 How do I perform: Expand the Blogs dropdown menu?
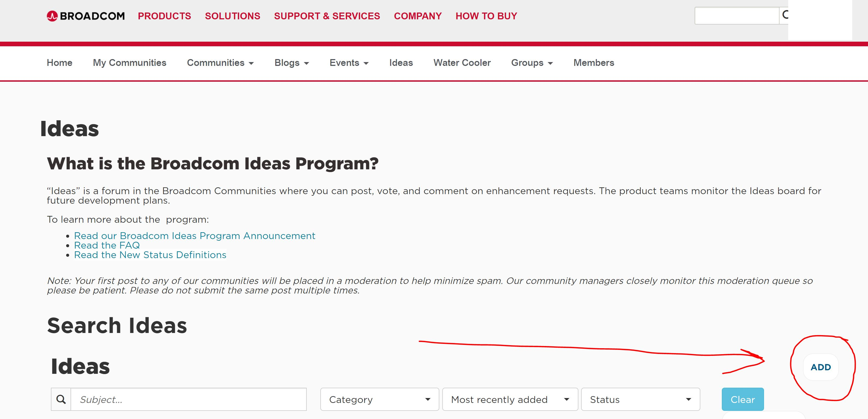(x=292, y=63)
